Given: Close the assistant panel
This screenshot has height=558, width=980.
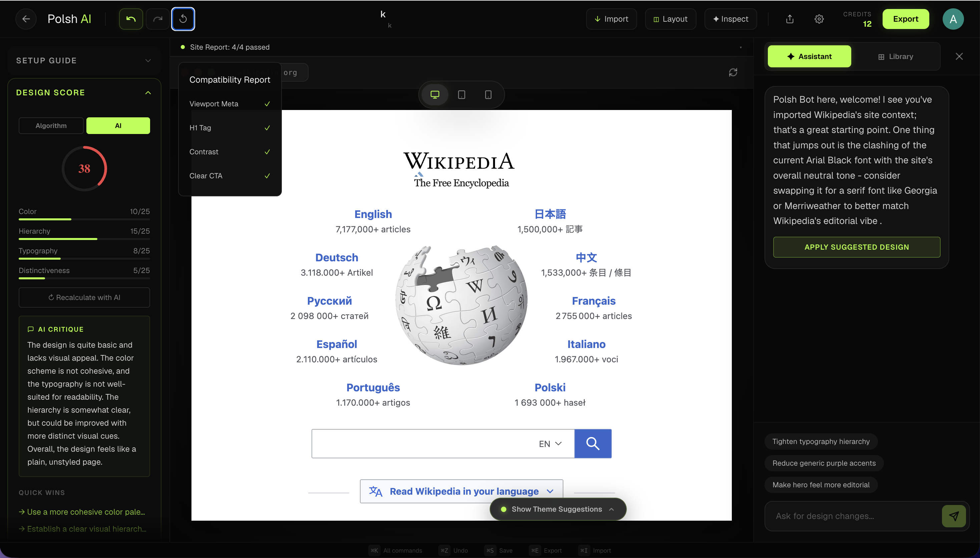Looking at the screenshot, I should click(959, 56).
